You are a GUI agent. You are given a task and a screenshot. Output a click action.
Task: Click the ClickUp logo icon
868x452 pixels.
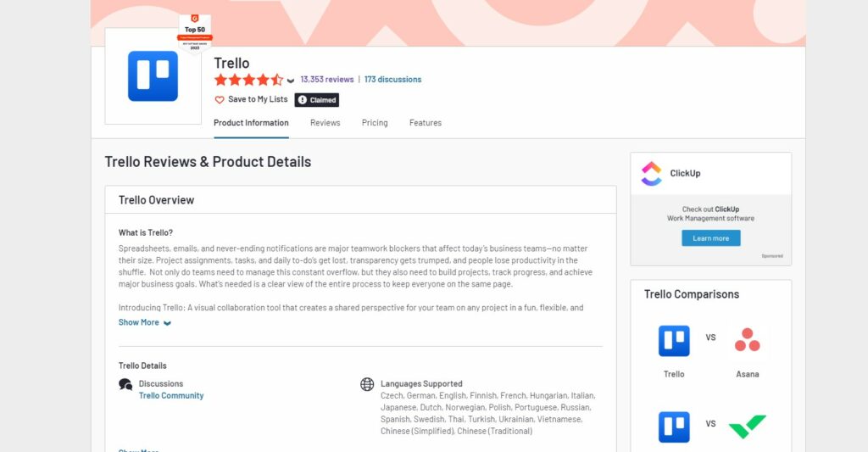click(651, 173)
